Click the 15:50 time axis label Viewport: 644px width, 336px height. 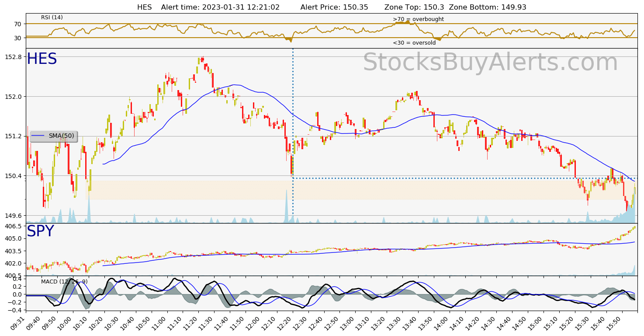(x=614, y=322)
